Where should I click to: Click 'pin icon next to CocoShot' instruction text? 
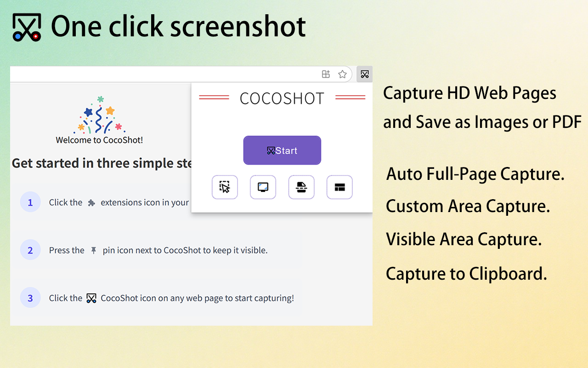click(185, 251)
